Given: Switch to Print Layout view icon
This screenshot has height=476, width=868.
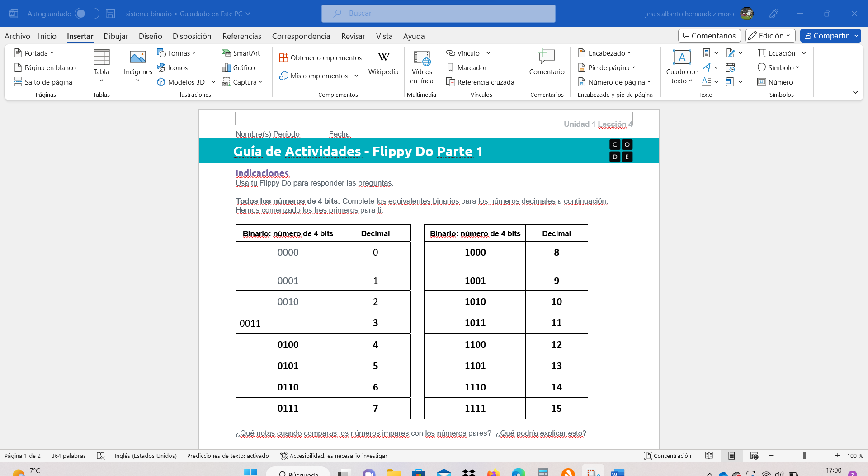Looking at the screenshot, I should click(x=731, y=456).
